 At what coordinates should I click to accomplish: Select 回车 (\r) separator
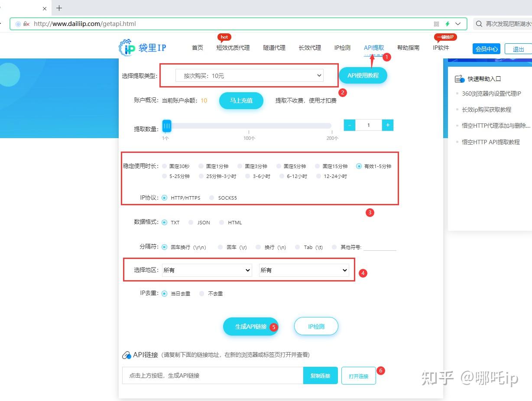221,247
